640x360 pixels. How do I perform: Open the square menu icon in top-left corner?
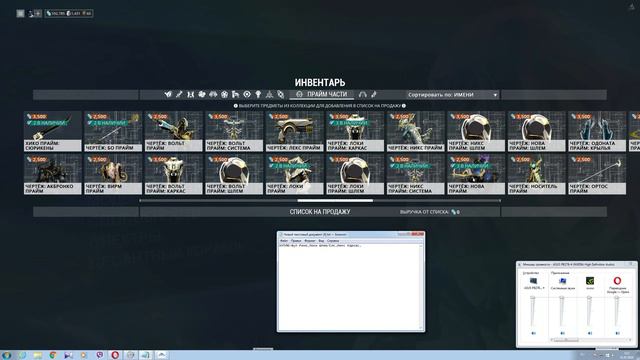(x=20, y=13)
